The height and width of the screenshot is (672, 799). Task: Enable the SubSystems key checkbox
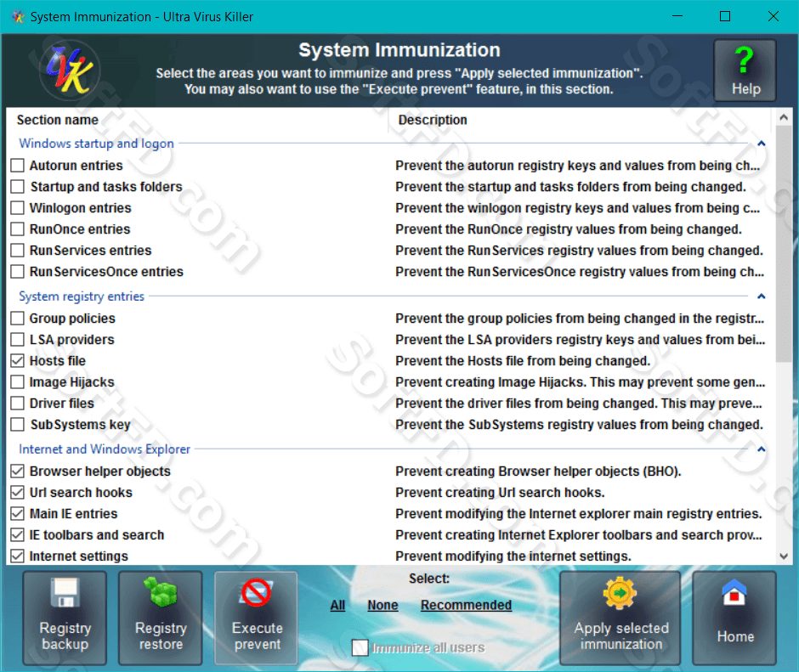[x=17, y=425]
